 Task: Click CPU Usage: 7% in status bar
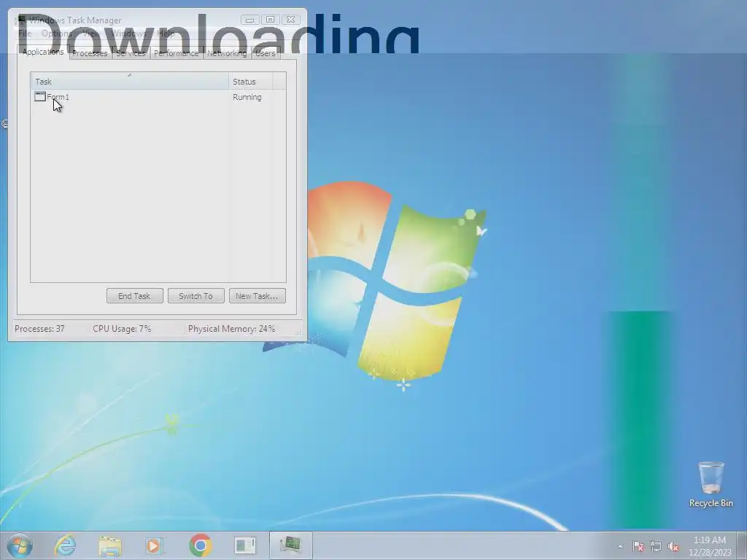click(x=122, y=329)
